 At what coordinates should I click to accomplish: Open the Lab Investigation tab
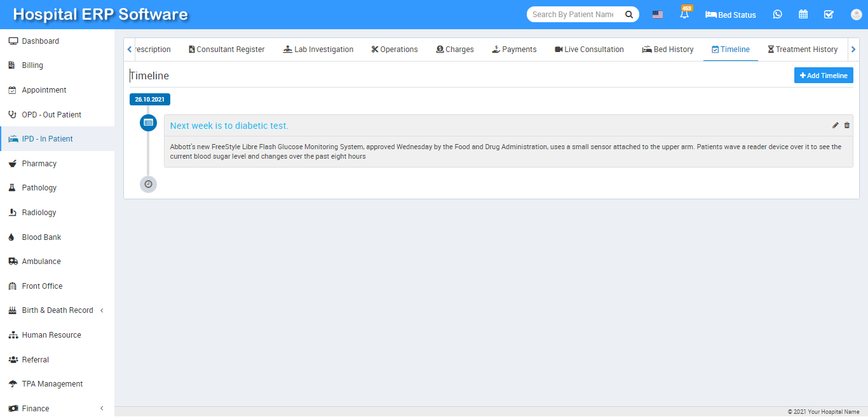coord(318,50)
